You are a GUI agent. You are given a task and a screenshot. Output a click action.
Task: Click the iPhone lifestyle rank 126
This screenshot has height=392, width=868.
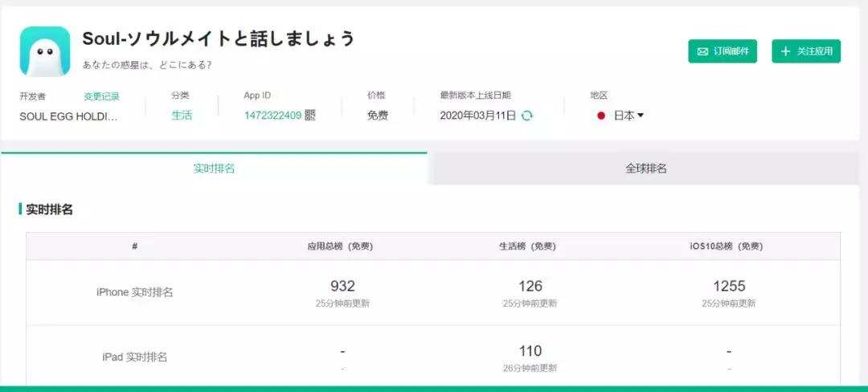point(530,286)
